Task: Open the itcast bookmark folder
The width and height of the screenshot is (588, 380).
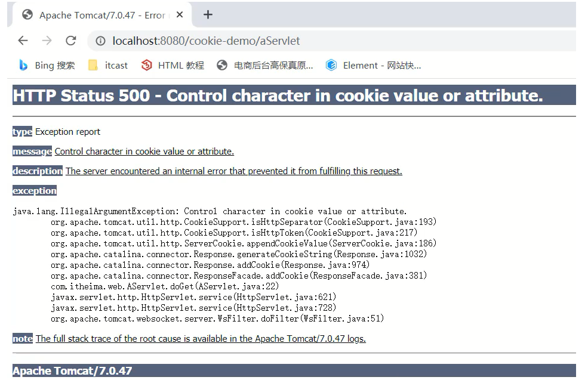Action: 108,65
